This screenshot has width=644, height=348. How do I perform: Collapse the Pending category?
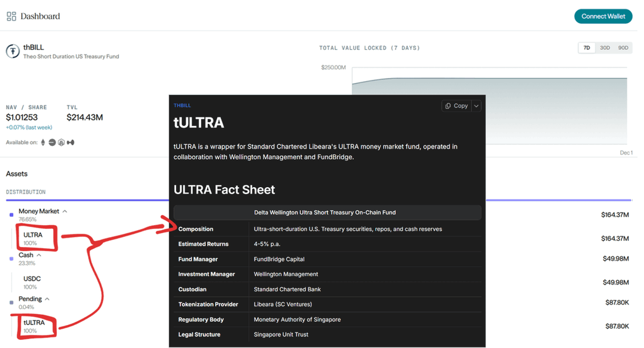[x=47, y=299]
